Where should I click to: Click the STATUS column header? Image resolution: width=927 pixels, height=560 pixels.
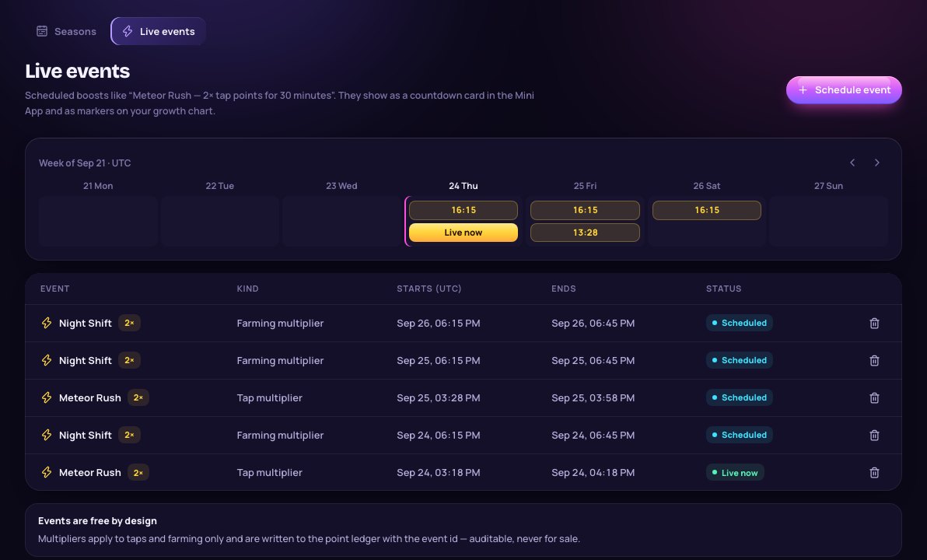[723, 289]
